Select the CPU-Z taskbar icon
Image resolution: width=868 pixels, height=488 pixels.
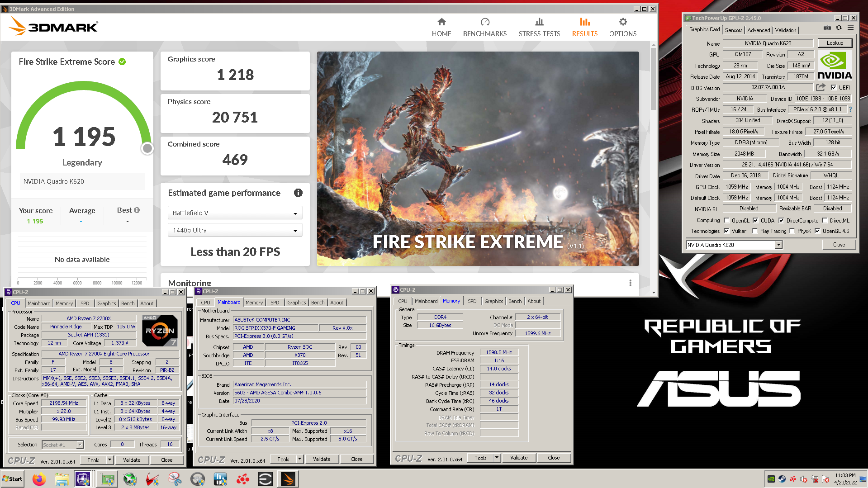(x=84, y=479)
